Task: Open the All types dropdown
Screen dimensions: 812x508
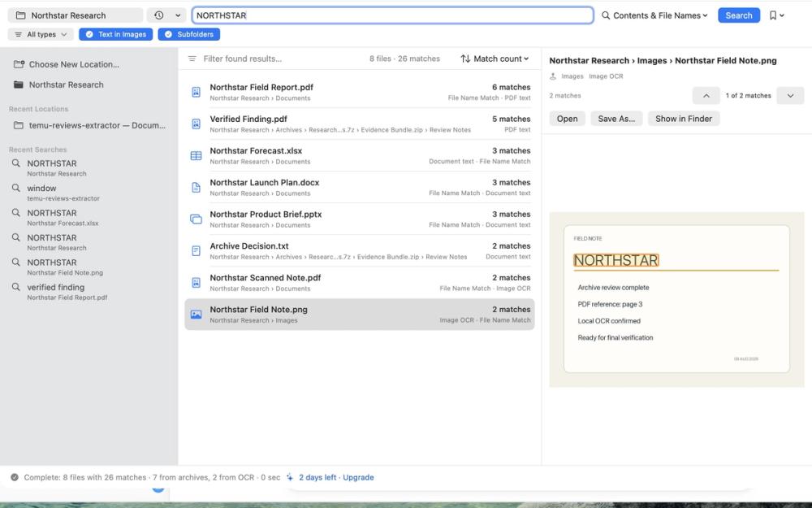Action: click(x=41, y=34)
